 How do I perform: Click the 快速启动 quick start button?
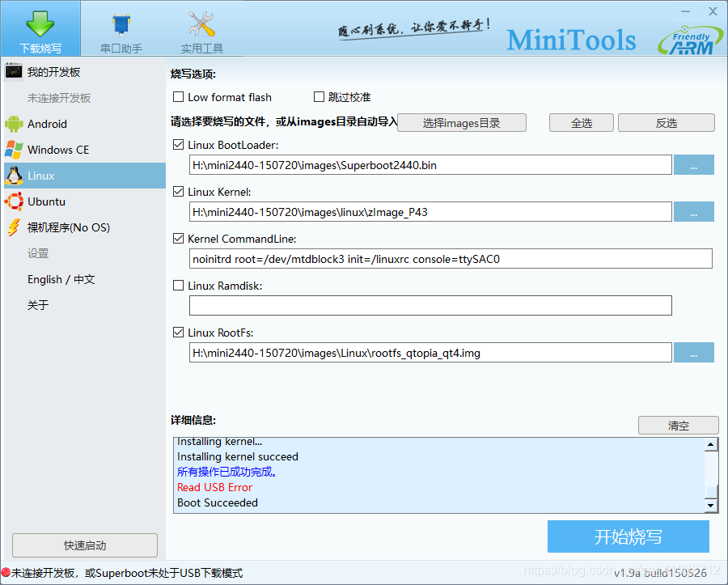(x=85, y=545)
